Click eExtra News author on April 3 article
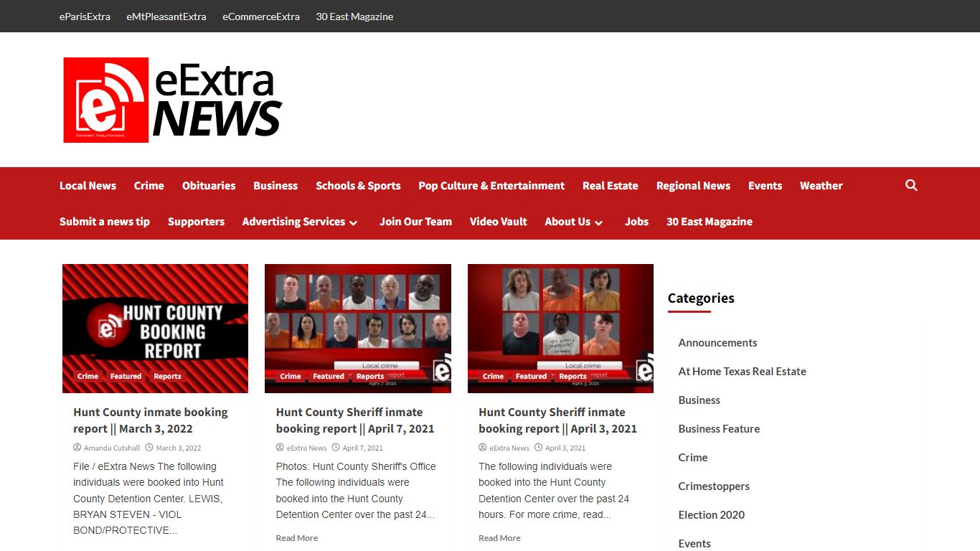The width and height of the screenshot is (980, 551). coord(509,448)
